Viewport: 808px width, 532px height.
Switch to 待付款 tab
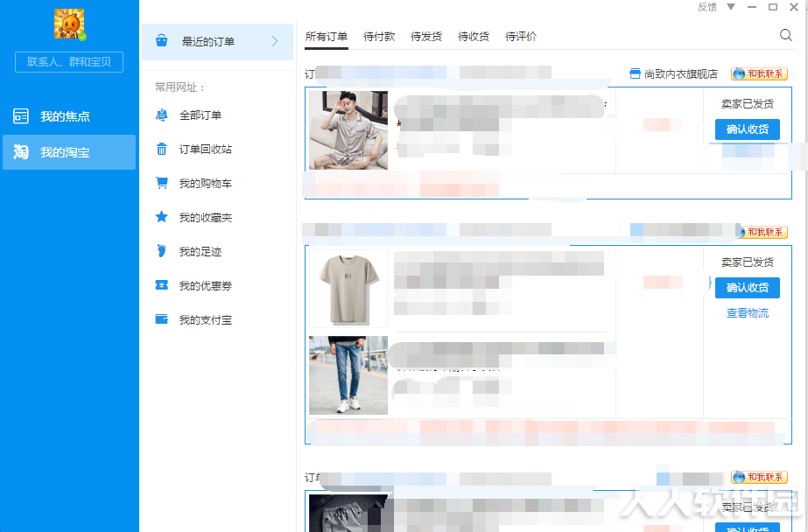tap(379, 37)
